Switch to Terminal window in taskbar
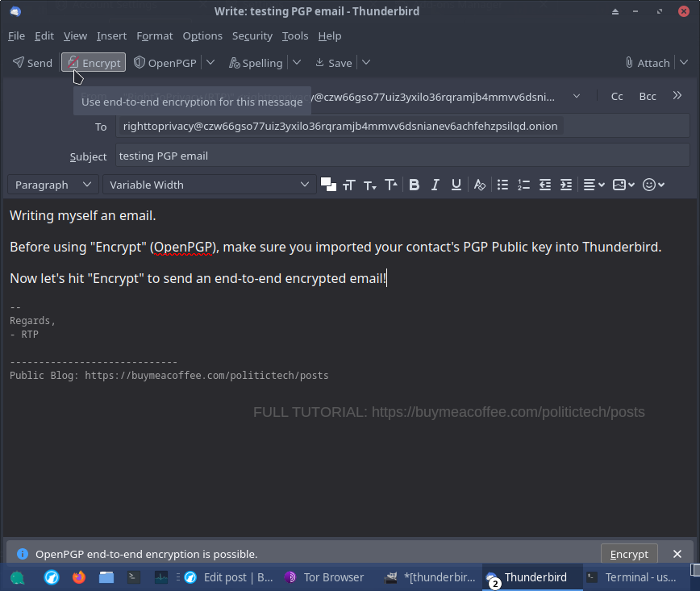This screenshot has height=591, width=700. pyautogui.click(x=631, y=577)
